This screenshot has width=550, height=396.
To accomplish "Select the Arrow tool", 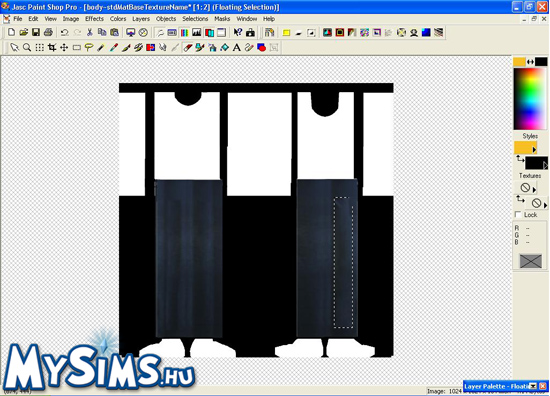I will pyautogui.click(x=14, y=47).
